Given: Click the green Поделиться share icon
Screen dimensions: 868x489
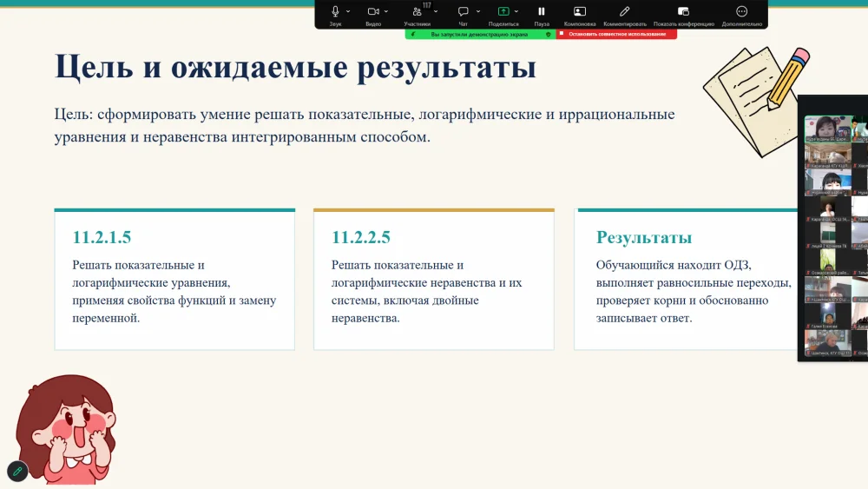Looking at the screenshot, I should tap(503, 11).
